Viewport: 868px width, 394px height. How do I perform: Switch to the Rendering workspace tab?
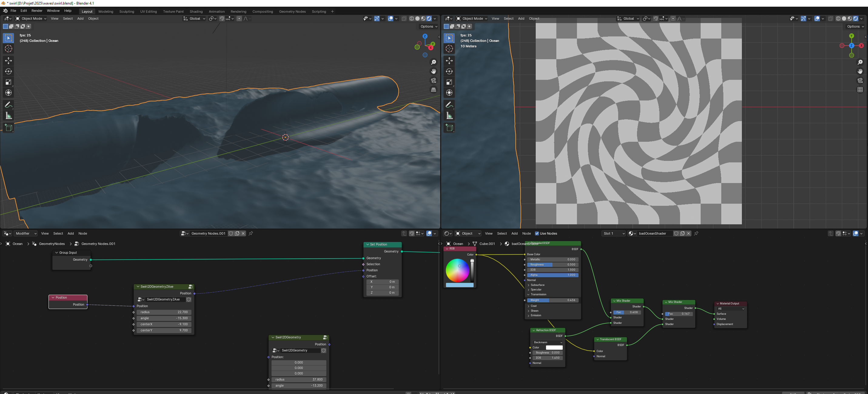click(x=238, y=11)
